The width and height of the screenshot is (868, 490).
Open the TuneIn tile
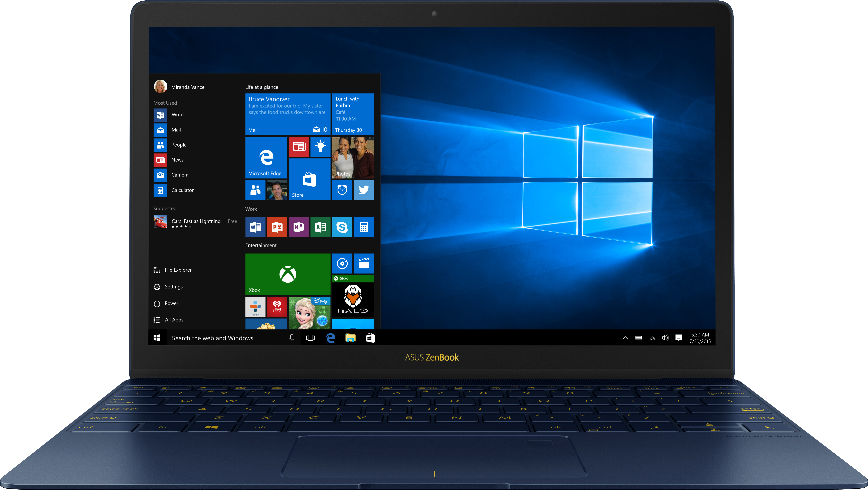pyautogui.click(x=255, y=307)
